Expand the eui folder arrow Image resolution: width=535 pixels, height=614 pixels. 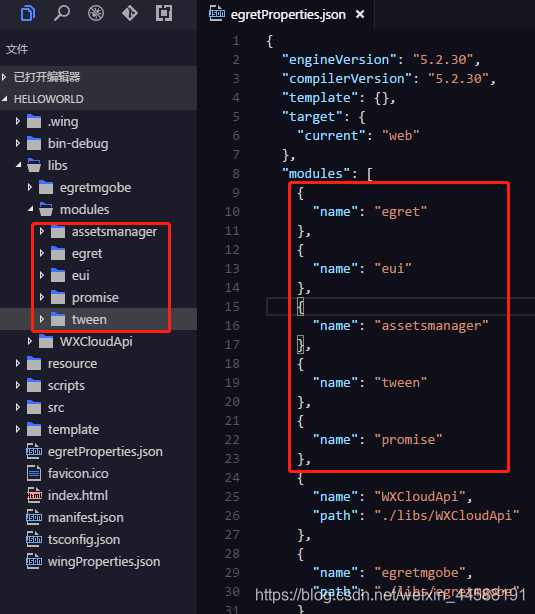42,275
